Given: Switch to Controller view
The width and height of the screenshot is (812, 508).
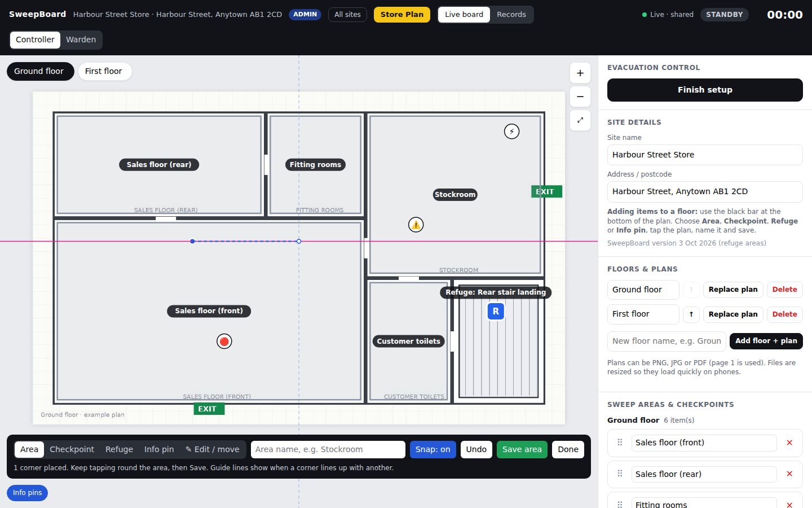Looking at the screenshot, I should (35, 40).
